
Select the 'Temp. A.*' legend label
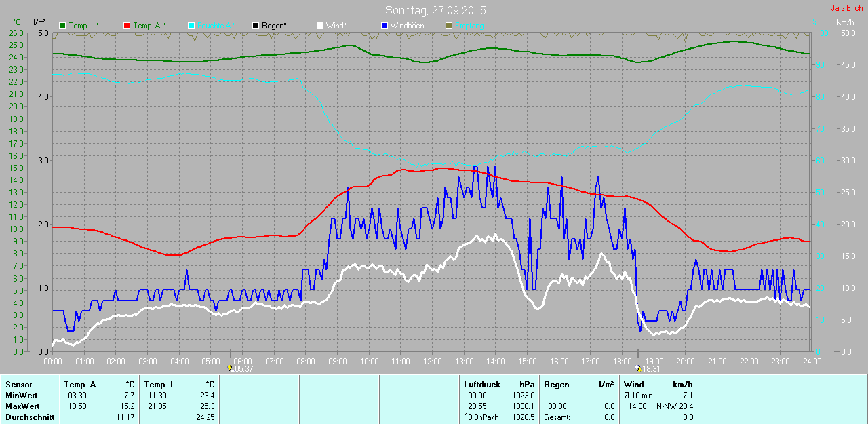click(x=149, y=26)
